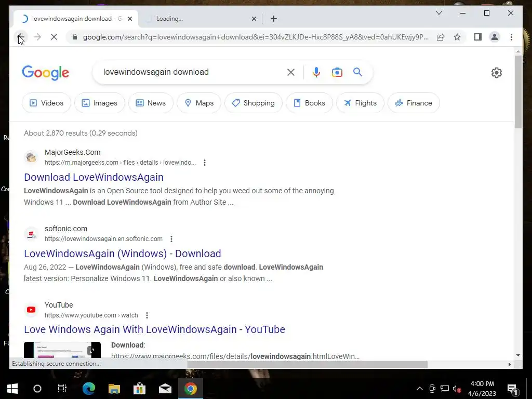The width and height of the screenshot is (532, 399).
Task: Switch to the Loading tab
Action: (x=200, y=19)
